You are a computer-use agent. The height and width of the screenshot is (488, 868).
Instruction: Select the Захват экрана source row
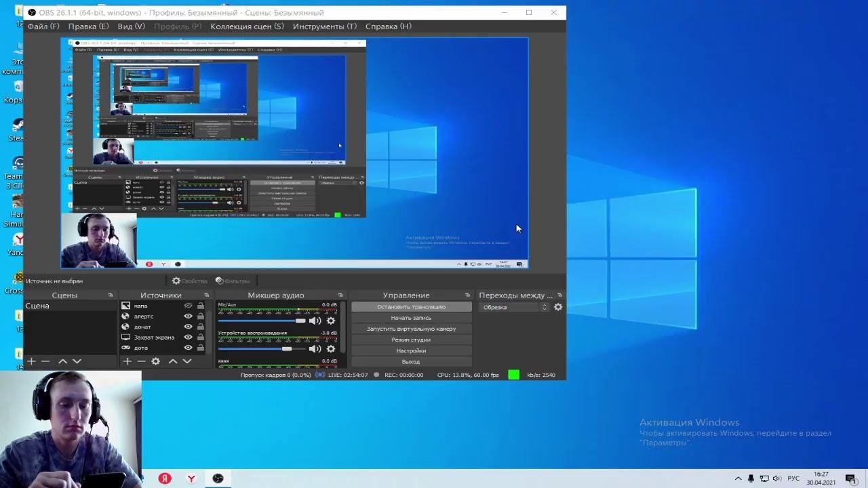point(163,338)
